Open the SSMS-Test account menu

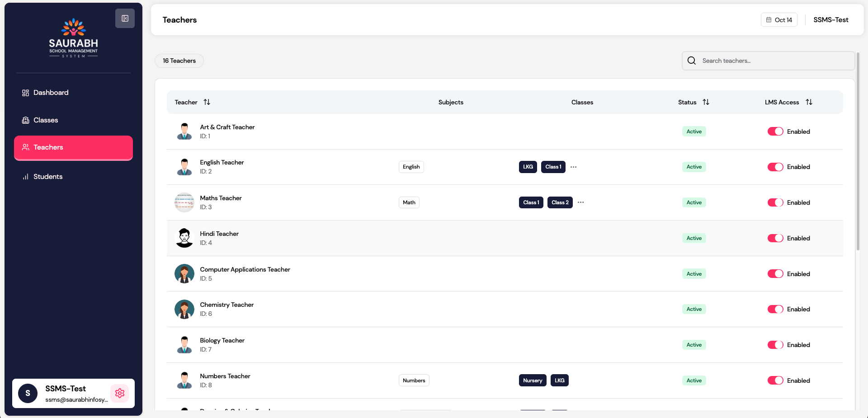pyautogui.click(x=830, y=20)
